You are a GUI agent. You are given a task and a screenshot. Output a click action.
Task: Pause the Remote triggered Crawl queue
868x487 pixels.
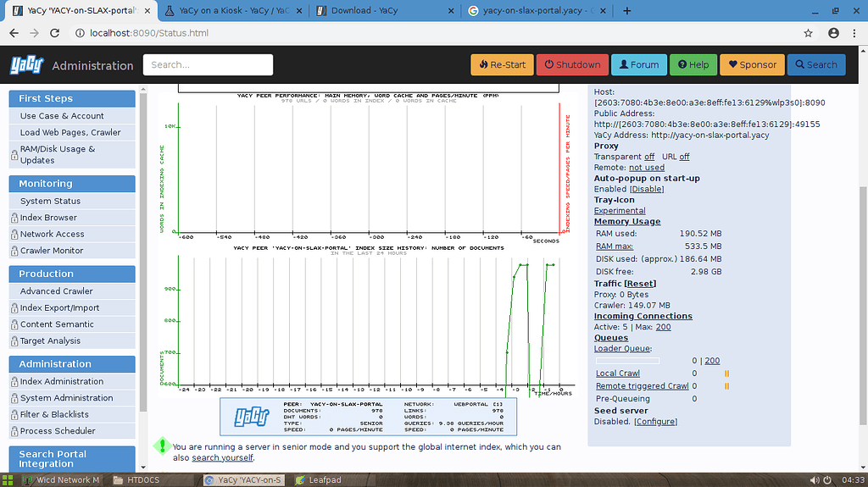tap(726, 386)
